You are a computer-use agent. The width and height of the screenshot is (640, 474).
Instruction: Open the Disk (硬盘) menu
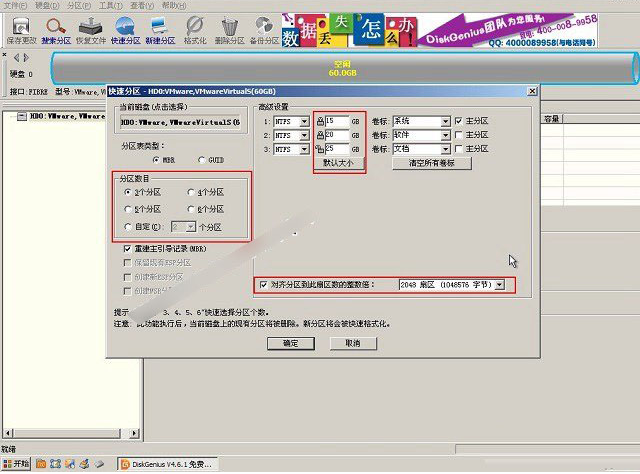47,6
